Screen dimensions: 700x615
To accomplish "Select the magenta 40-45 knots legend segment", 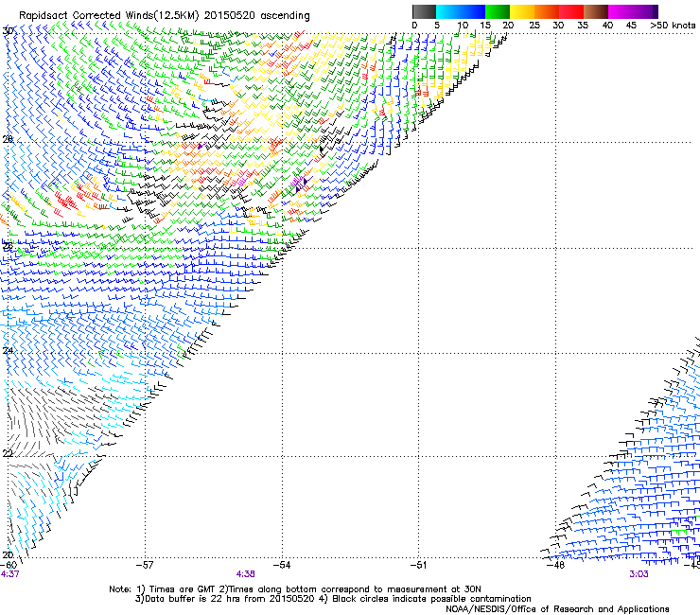I will coord(621,11).
